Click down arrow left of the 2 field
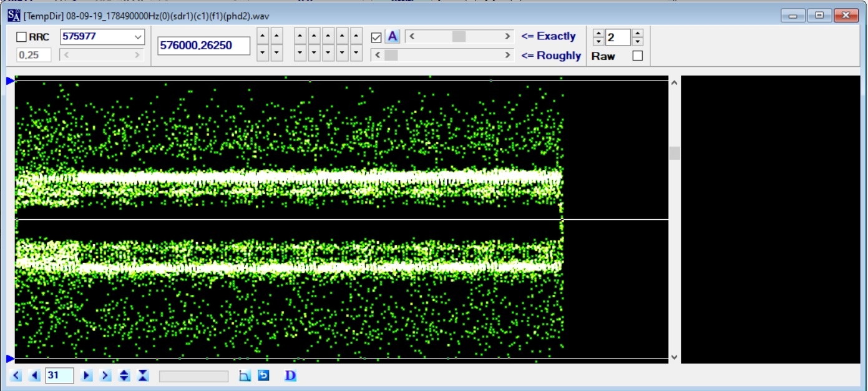The width and height of the screenshot is (868, 391). pos(598,42)
